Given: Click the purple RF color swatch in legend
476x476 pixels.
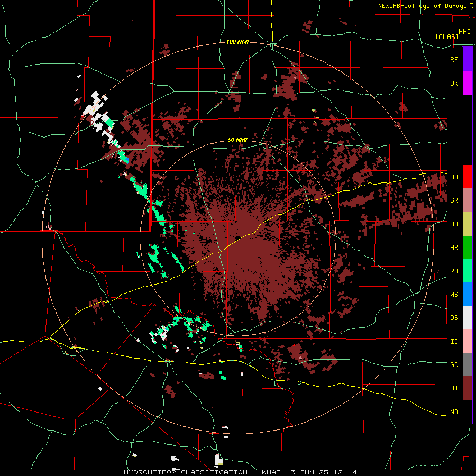Looking at the screenshot, I should point(467,59).
